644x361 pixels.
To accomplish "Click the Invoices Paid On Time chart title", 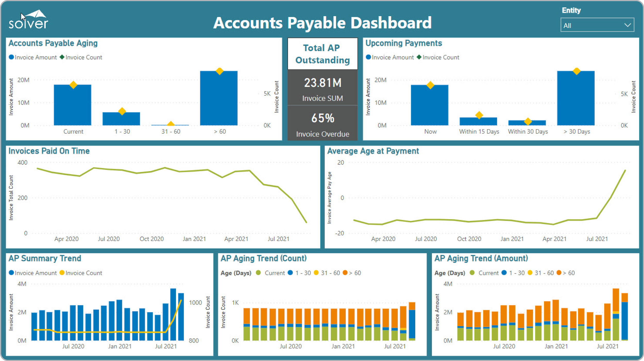I will [x=49, y=151].
